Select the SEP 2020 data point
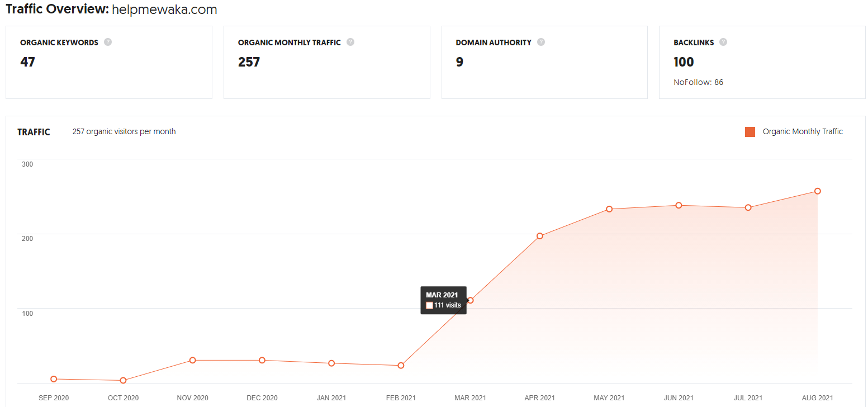This screenshot has width=868, height=407. tap(54, 379)
